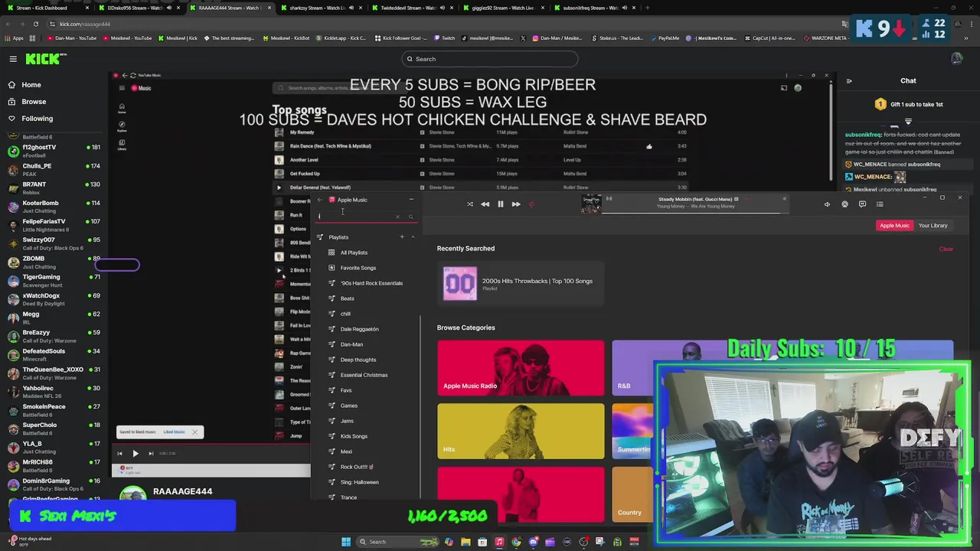
Task: Open Chrome from taskbar
Action: (x=516, y=542)
